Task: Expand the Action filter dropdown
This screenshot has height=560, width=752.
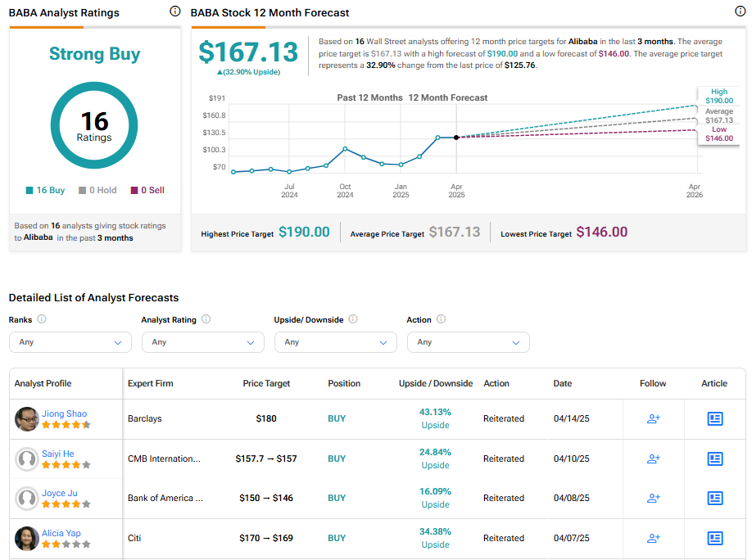Action: [x=468, y=342]
